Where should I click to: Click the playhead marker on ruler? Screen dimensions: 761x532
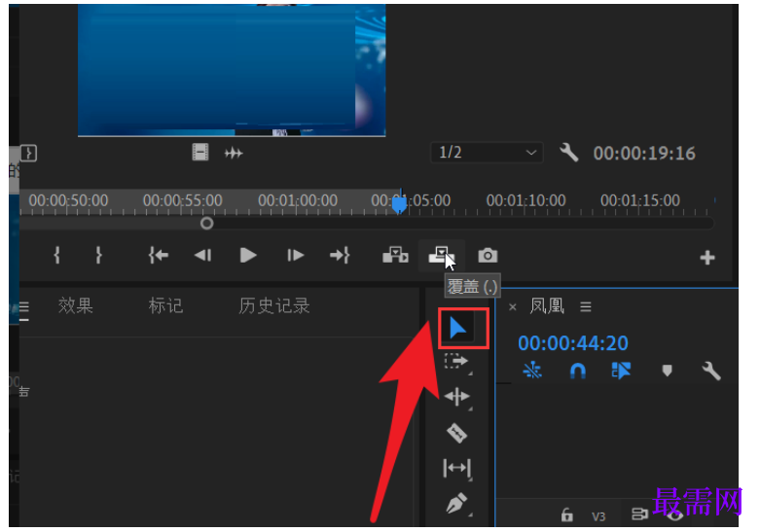(x=399, y=203)
